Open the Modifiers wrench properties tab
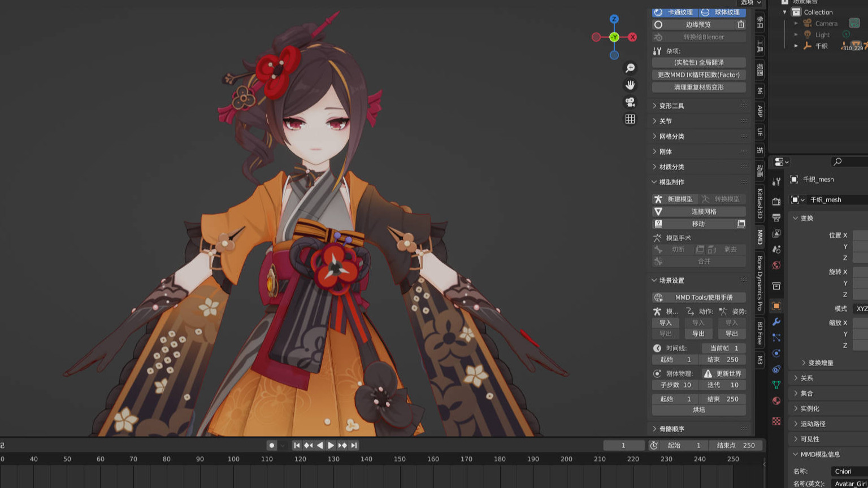The image size is (868, 488). pos(776,321)
